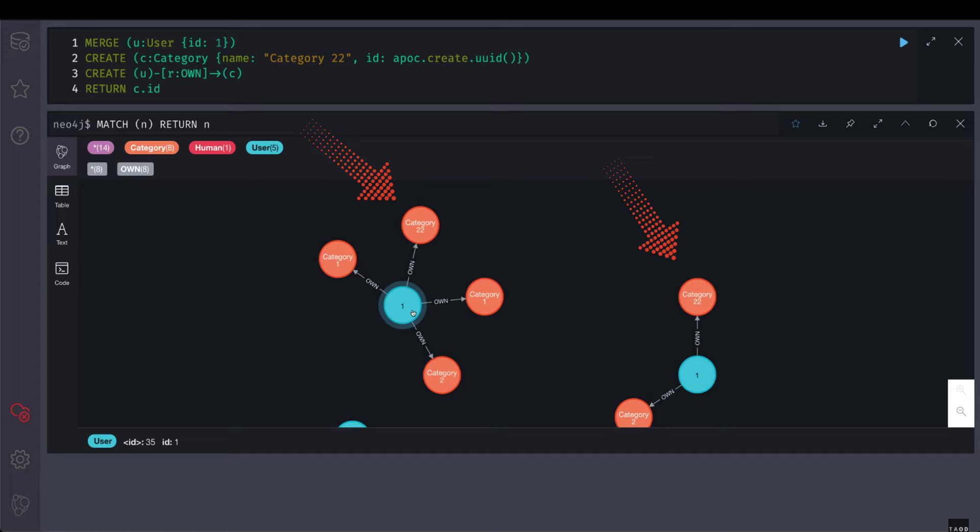The height and width of the screenshot is (532, 980).
Task: Open the Help question mark panel
Action: 20,136
